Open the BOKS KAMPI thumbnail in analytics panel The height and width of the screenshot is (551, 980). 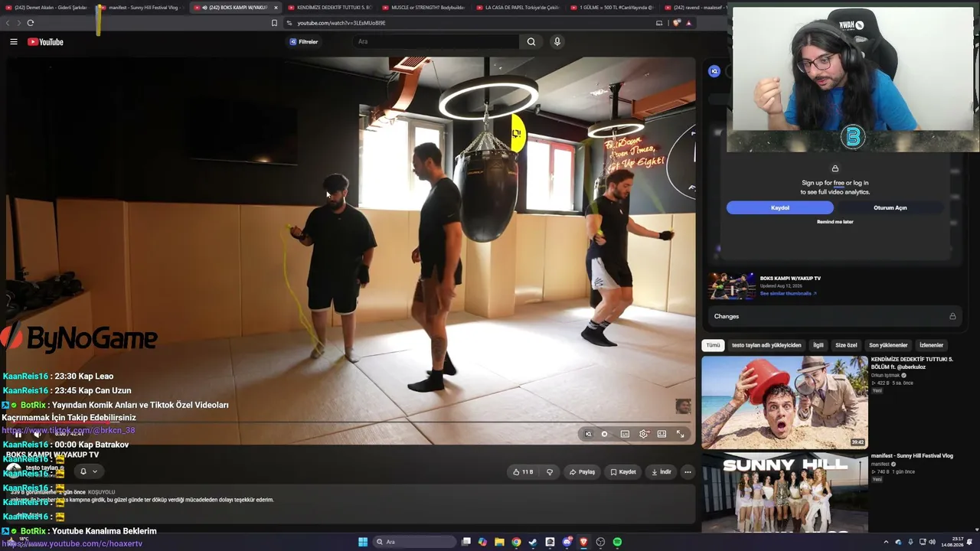[x=731, y=286]
